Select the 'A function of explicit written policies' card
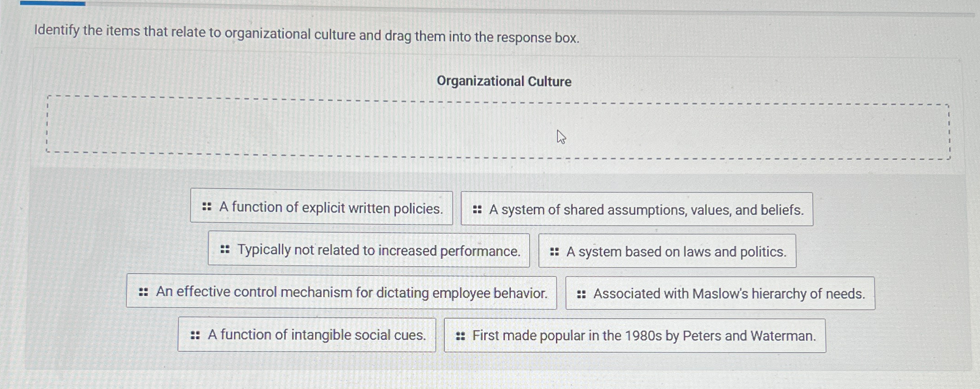 point(322,208)
